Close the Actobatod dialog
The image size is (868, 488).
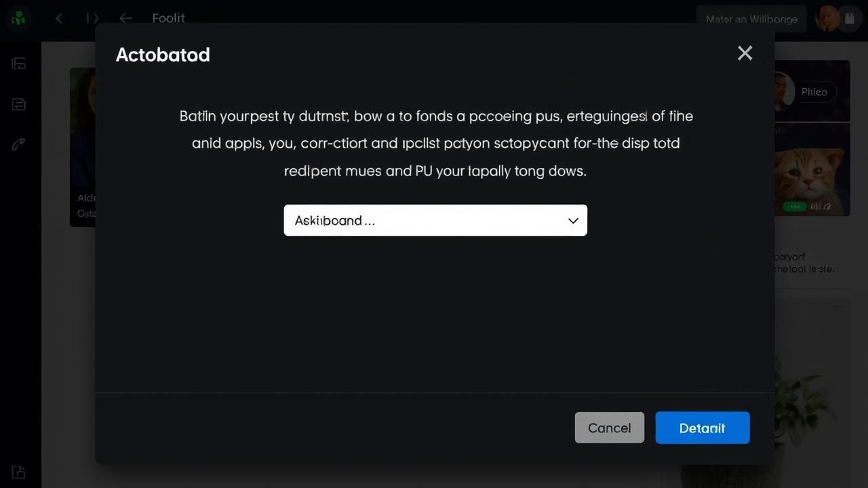click(745, 53)
